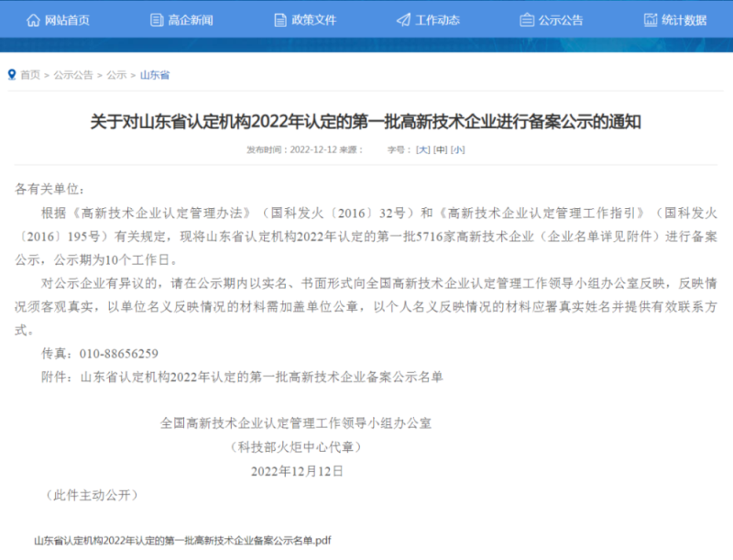
Task: Click the chart icon beside 统计数据
Action: (653, 18)
